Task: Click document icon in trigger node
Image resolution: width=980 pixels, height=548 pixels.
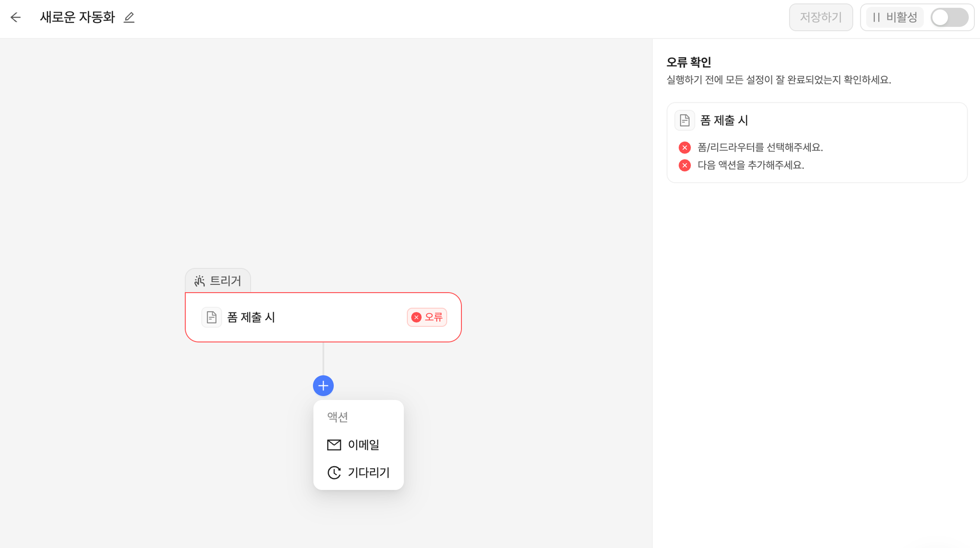Action: click(x=212, y=317)
